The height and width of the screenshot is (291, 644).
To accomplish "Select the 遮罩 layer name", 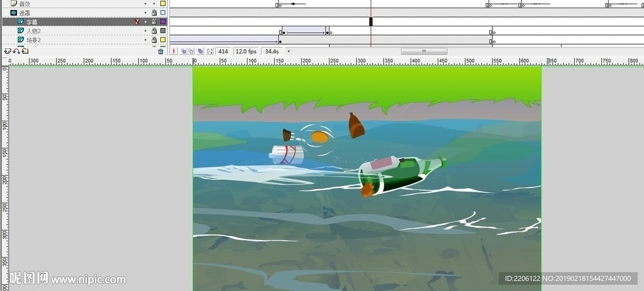I will 25,13.
